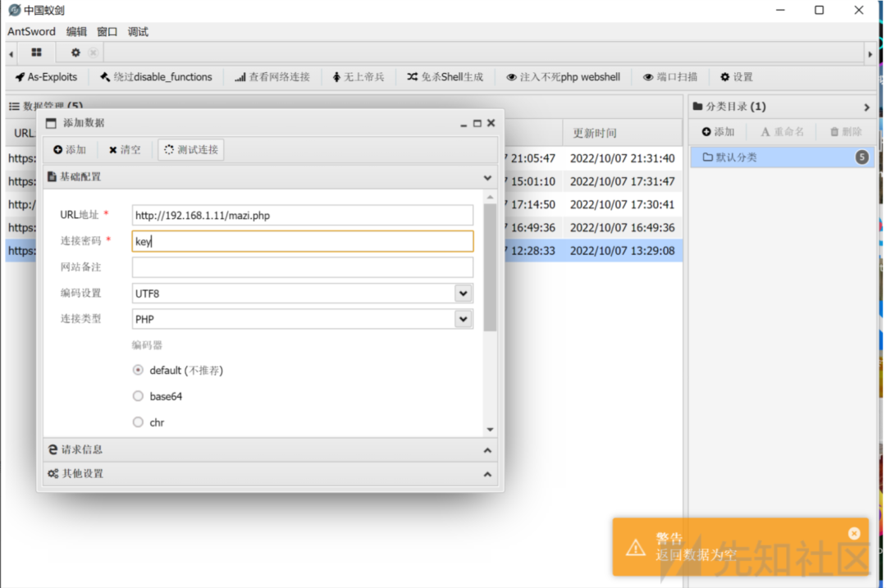
Task: Click the warning triangle icon in notification
Action: pyautogui.click(x=635, y=547)
